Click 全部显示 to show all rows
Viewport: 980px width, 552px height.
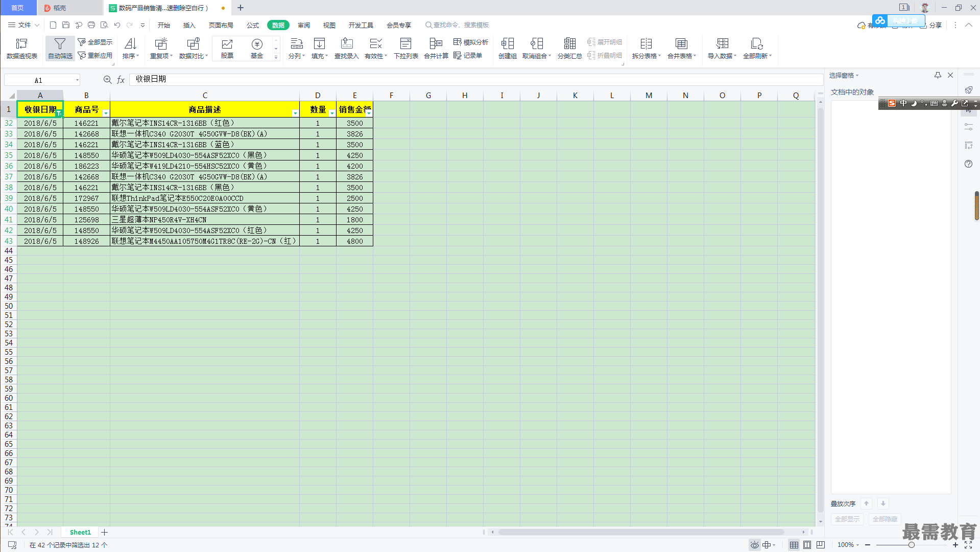pos(95,42)
